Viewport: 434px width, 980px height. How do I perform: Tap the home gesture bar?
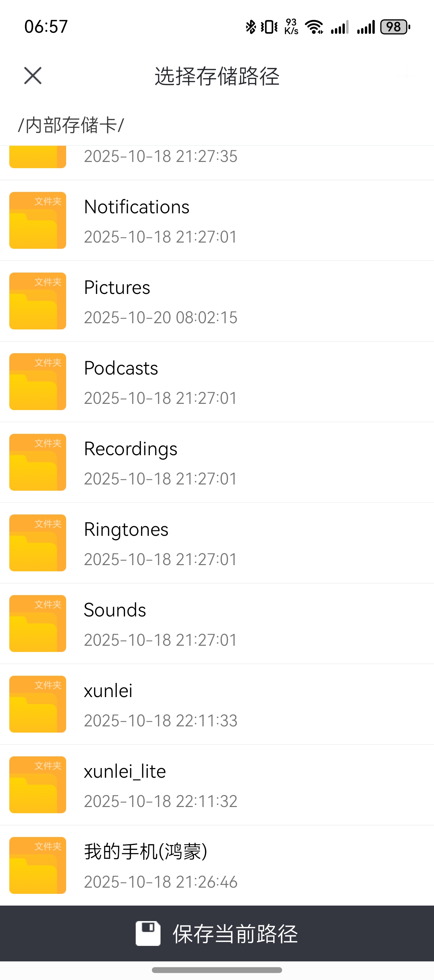217,970
